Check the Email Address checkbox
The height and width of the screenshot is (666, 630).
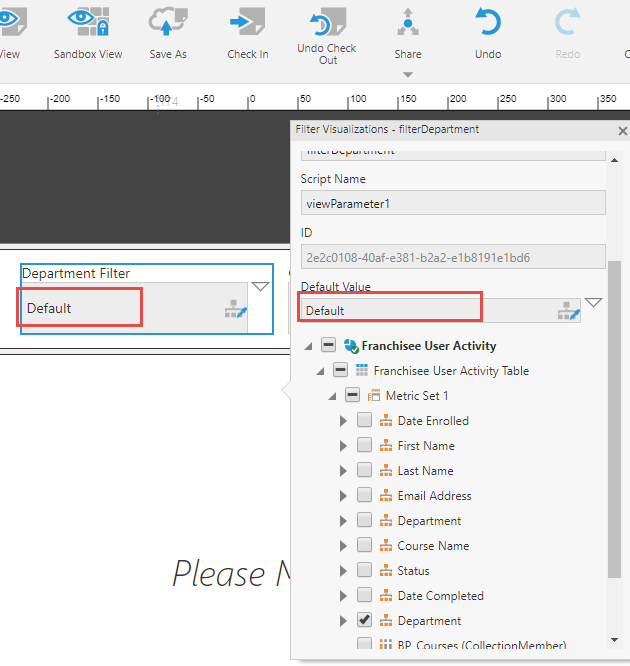364,495
